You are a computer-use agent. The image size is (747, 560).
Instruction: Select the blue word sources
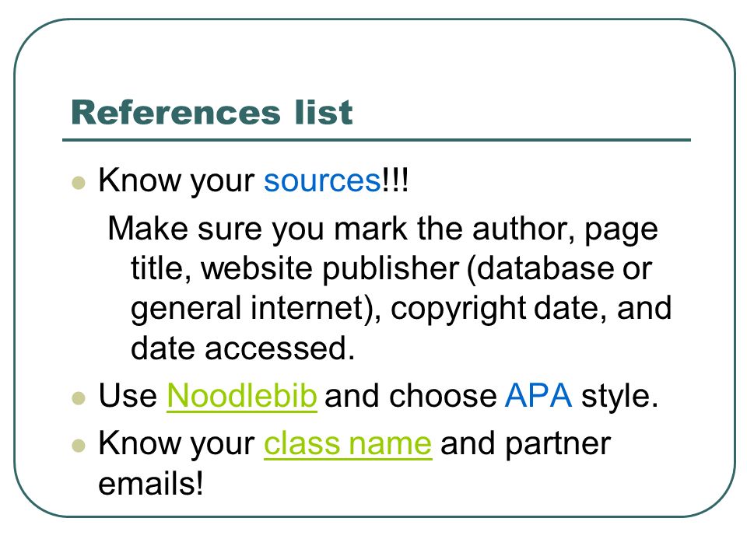point(322,181)
